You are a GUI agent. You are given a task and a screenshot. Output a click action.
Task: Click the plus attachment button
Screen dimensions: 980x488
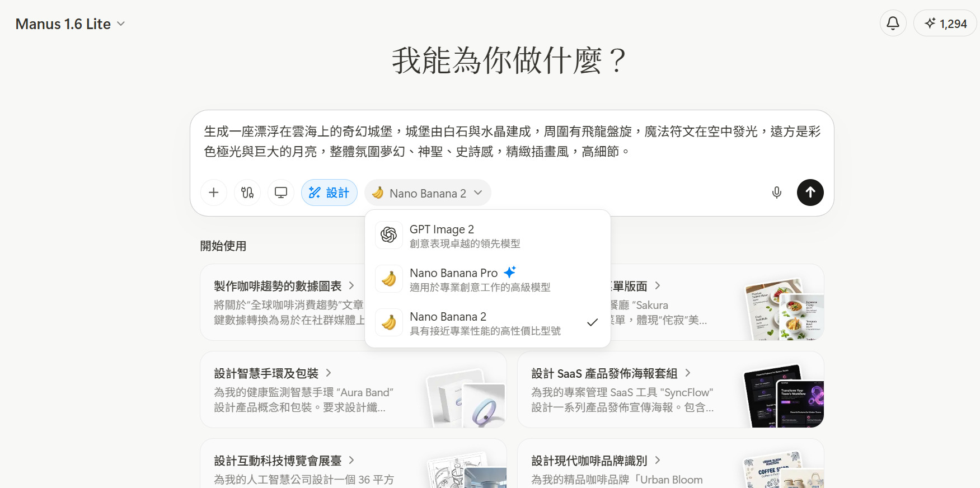pyautogui.click(x=214, y=193)
